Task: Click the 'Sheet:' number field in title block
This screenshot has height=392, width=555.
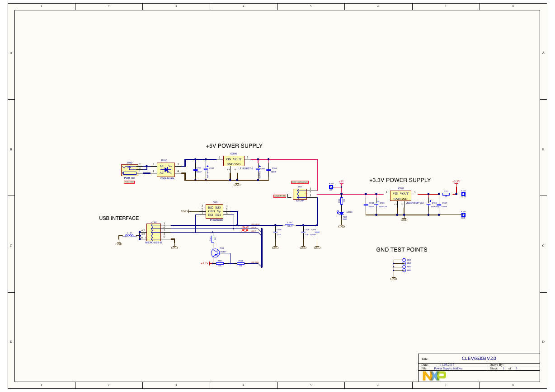Action: [x=503, y=369]
